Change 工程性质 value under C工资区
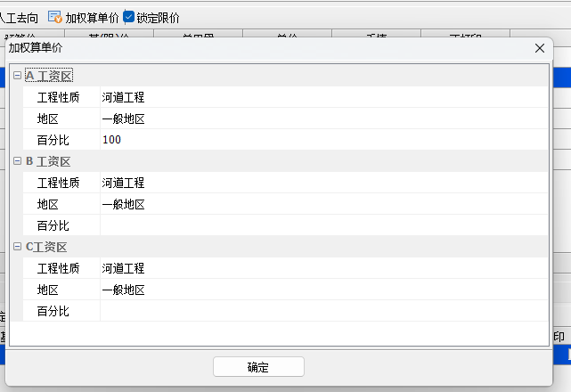571x392 pixels. 321,268
